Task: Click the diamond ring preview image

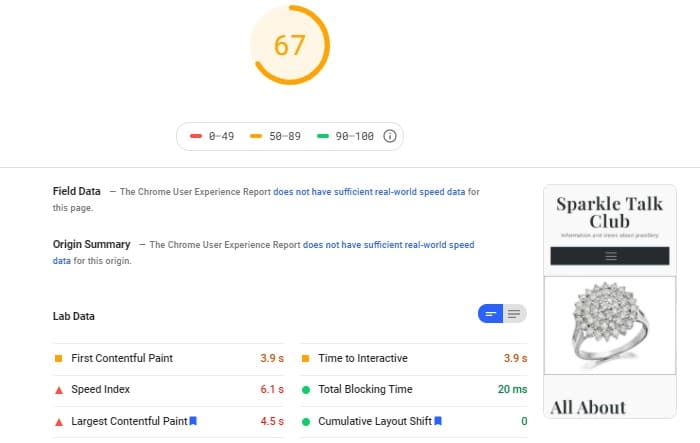Action: coord(610,325)
